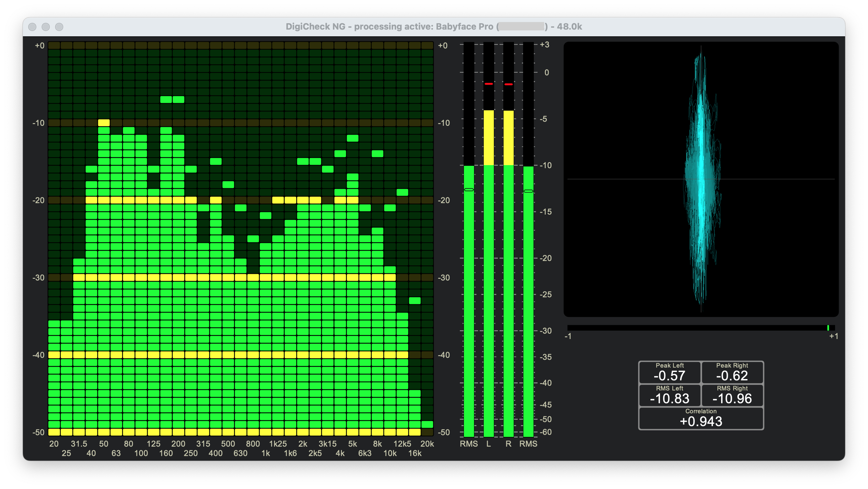
Task: Click the right channel R level meter
Action: point(509,270)
